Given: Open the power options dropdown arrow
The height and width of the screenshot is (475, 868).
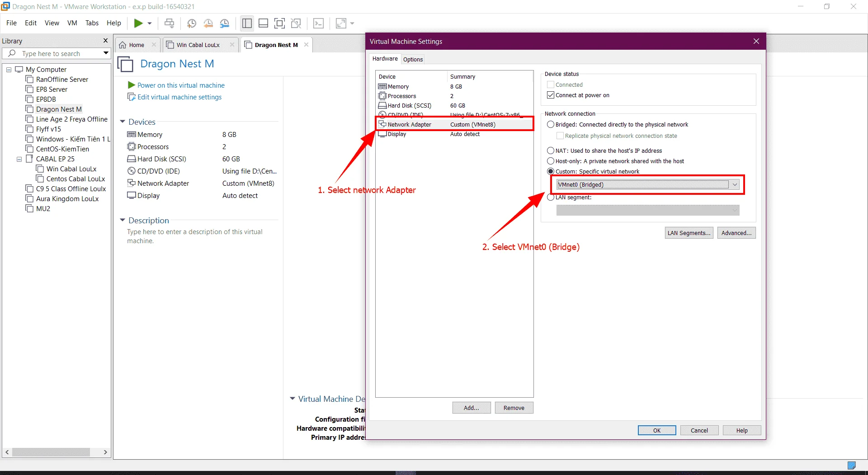Looking at the screenshot, I should pyautogui.click(x=150, y=23).
